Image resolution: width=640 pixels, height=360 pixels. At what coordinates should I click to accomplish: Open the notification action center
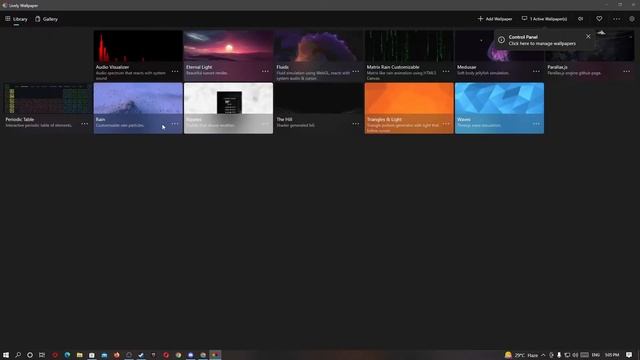[x=629, y=355]
